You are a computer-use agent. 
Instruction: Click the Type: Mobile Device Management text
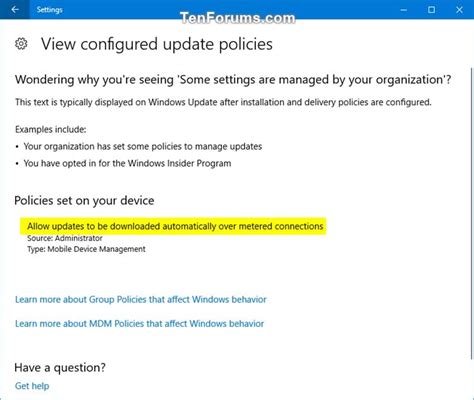[86, 249]
